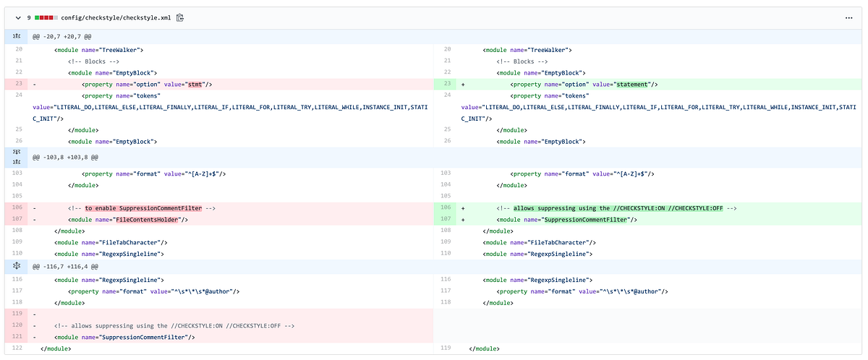Viewport: 868px width, 360px height.
Task: Click the highlighted "stmt" removed value
Action: point(195,85)
